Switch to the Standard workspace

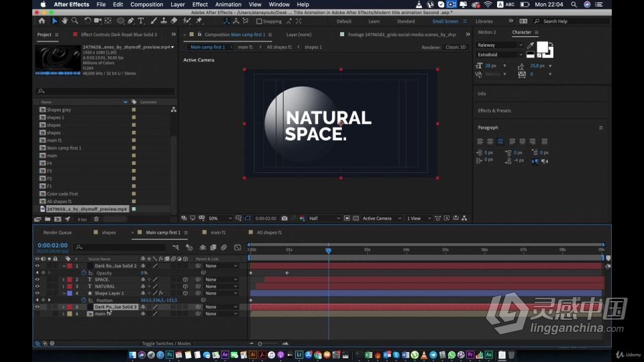[x=406, y=21]
